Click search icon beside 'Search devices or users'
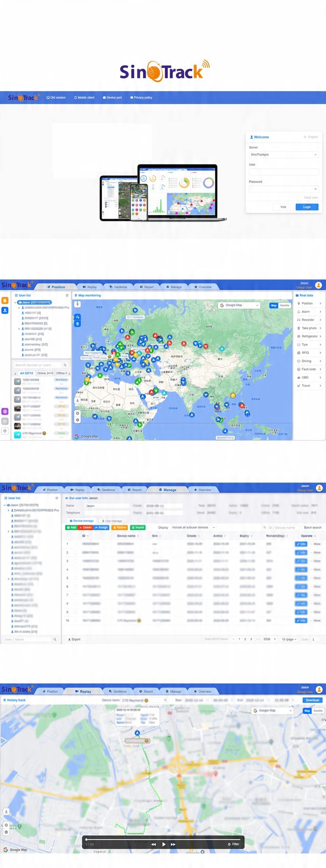The width and height of the screenshot is (326, 868). (x=65, y=365)
